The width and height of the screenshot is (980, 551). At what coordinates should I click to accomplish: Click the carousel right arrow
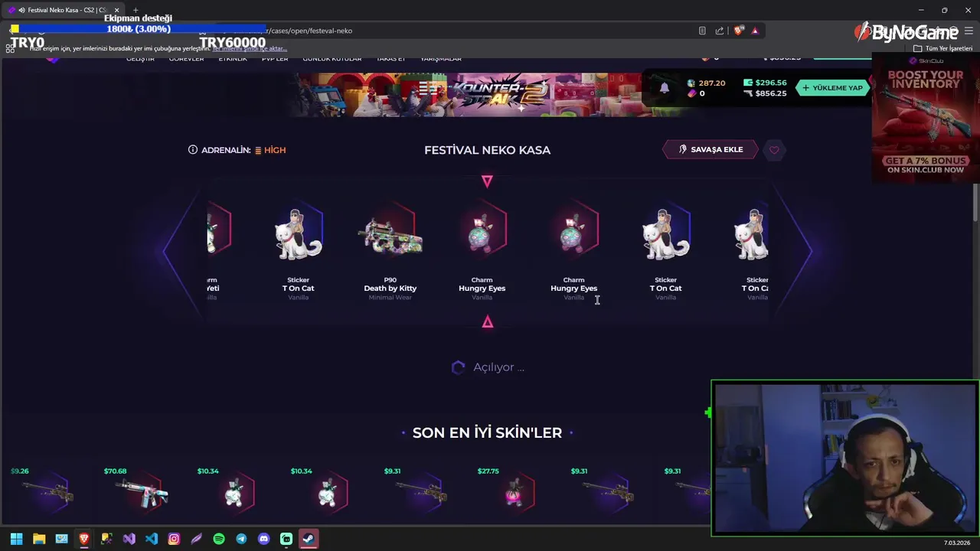[794, 250]
